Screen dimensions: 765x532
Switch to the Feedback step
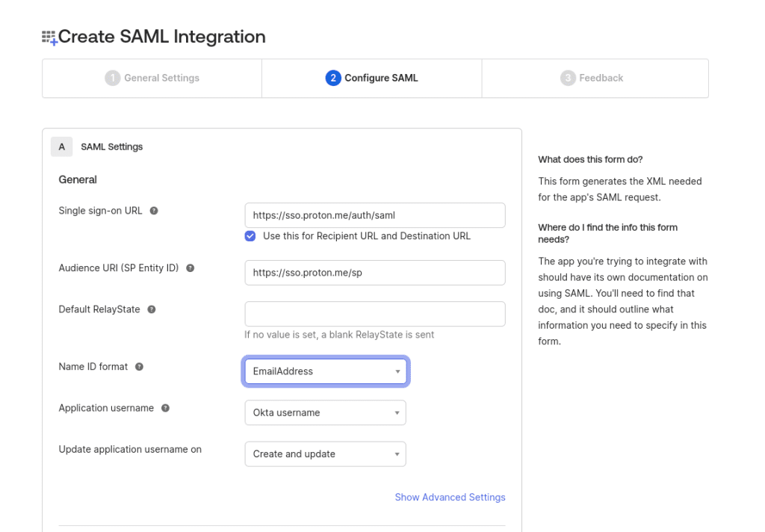tap(595, 77)
